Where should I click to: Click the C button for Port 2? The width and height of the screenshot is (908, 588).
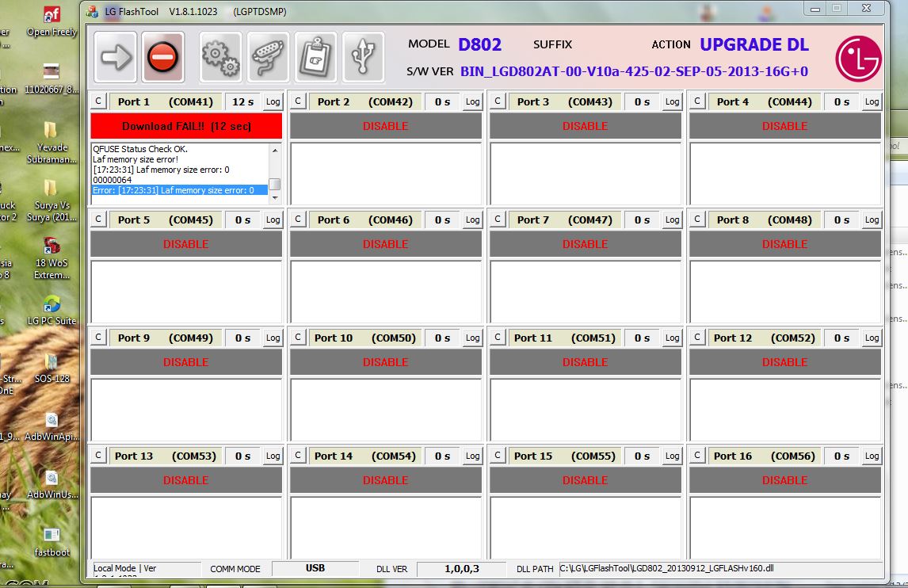298,101
